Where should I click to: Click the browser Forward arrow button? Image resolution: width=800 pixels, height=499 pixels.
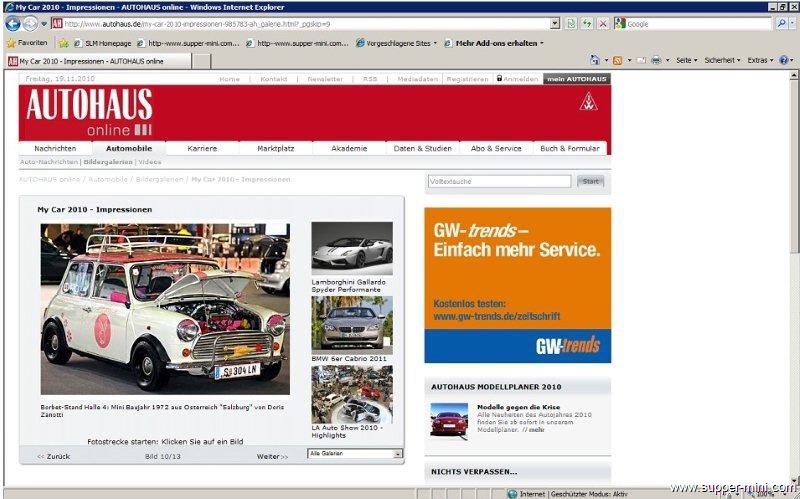coord(30,23)
